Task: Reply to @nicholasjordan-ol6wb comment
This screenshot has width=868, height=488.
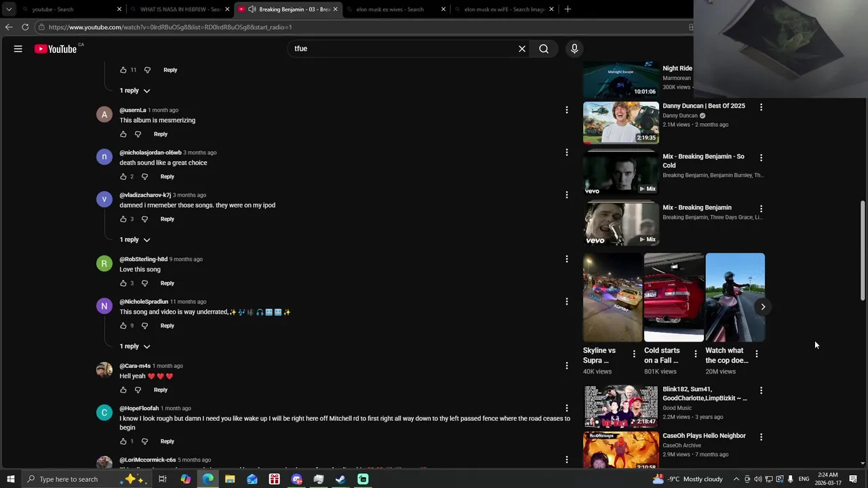Action: click(x=167, y=177)
